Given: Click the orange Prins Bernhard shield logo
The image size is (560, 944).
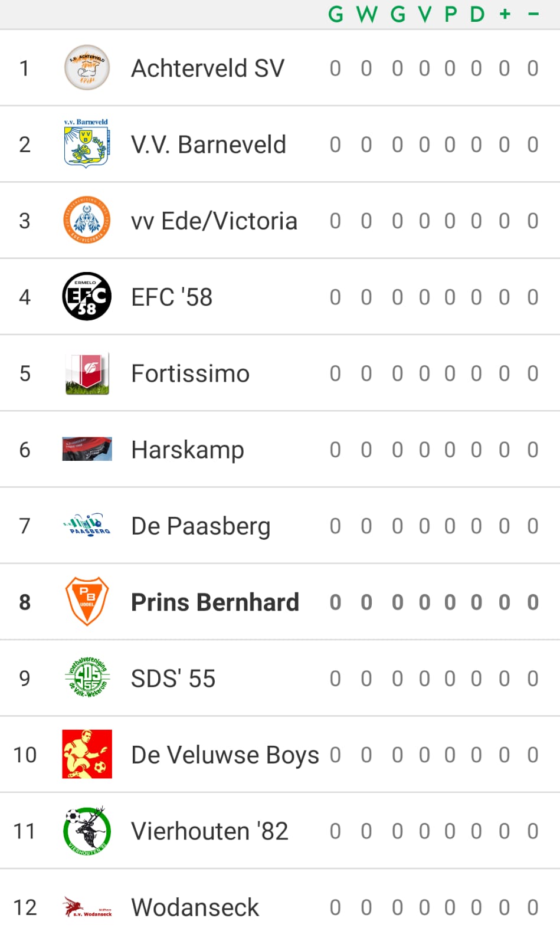Looking at the screenshot, I should pyautogui.click(x=87, y=601).
